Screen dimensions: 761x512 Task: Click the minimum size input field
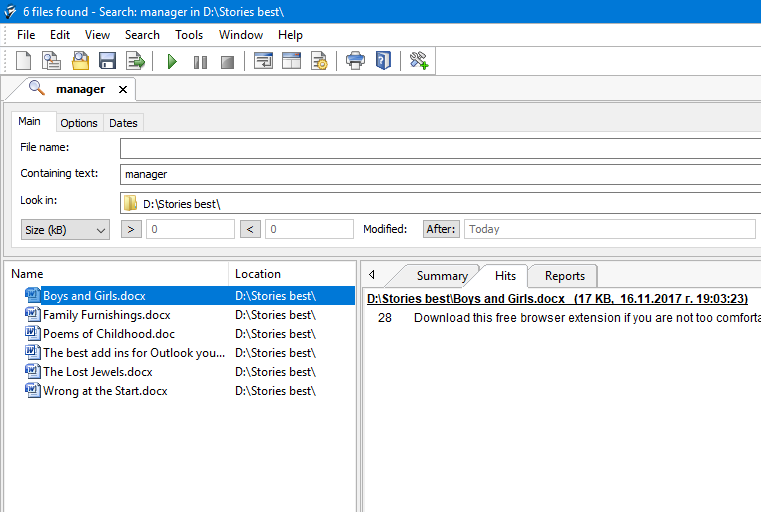(x=190, y=229)
